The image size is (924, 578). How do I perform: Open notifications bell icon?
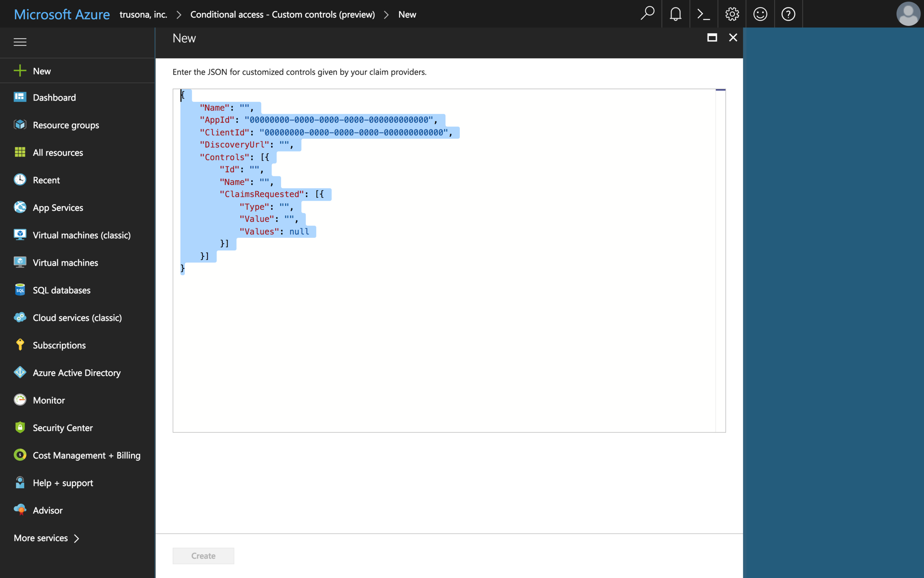675,14
